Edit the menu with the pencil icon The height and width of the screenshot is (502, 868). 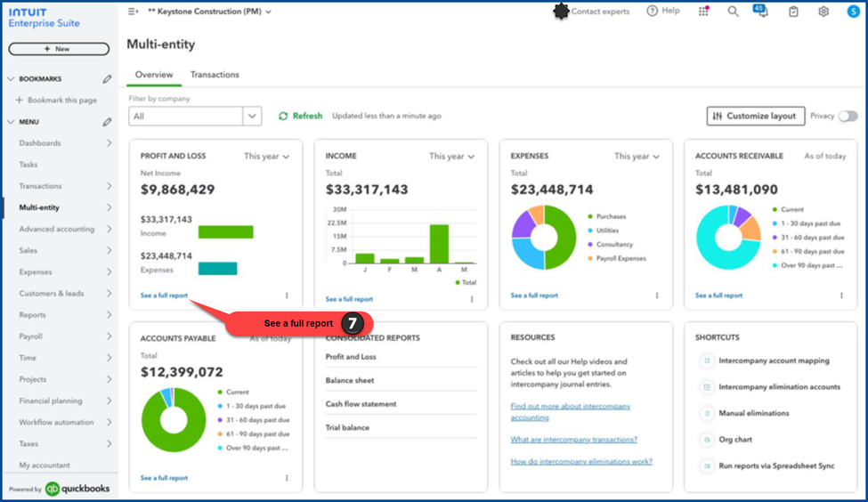[107, 122]
